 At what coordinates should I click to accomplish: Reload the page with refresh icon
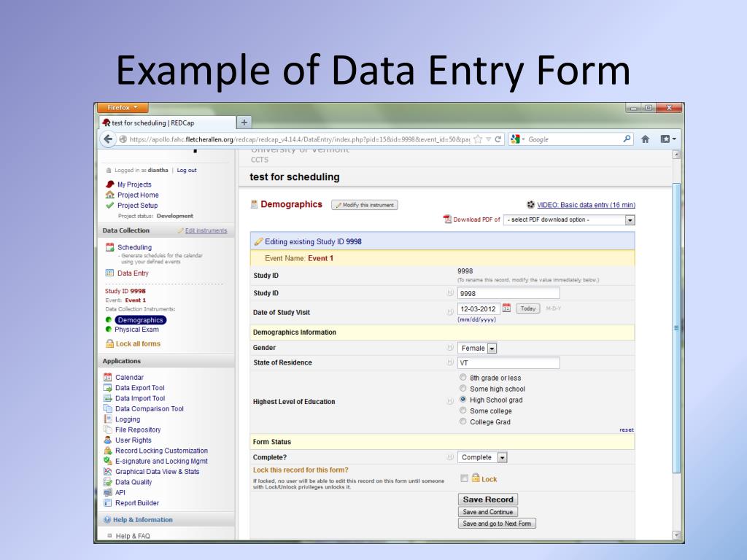coord(498,139)
